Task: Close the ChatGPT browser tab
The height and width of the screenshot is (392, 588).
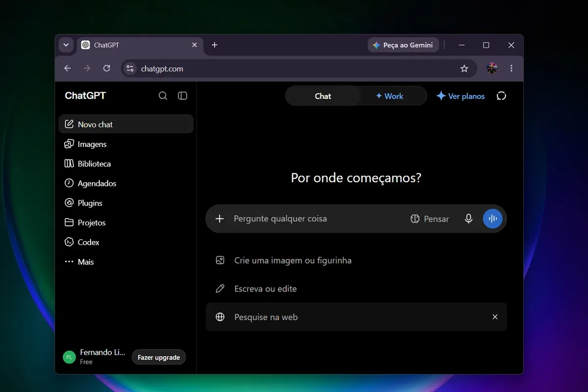Action: (195, 45)
